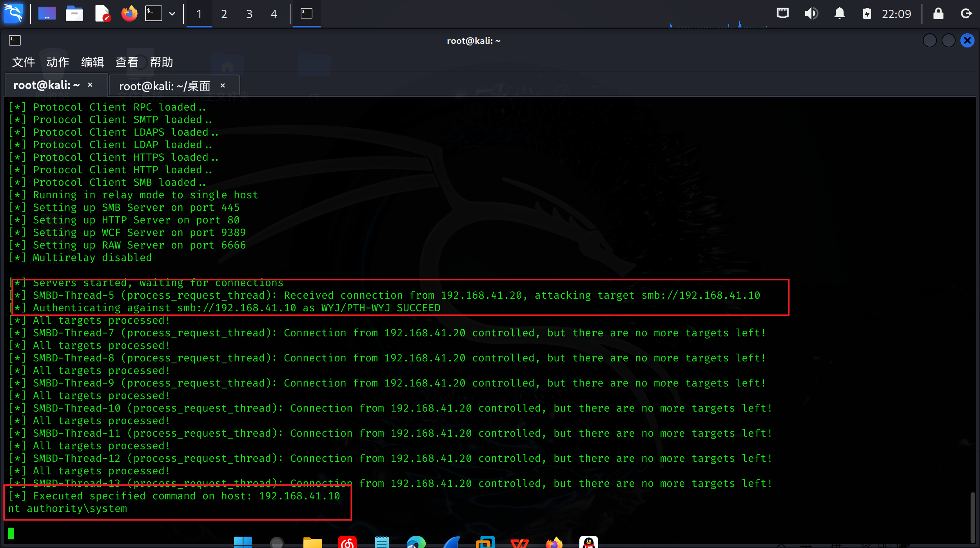This screenshot has height=548, width=980.
Task: Switch to workspace 4
Action: [x=274, y=14]
